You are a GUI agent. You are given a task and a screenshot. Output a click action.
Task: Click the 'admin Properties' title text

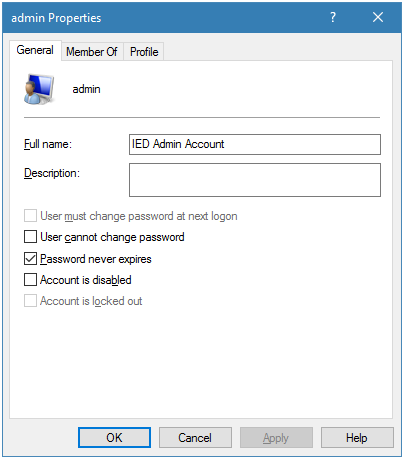(56, 18)
